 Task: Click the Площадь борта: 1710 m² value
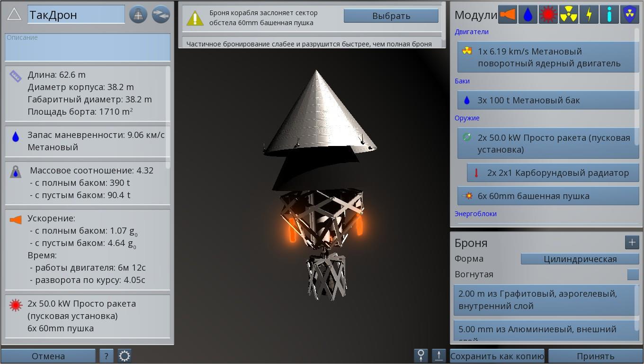point(80,112)
